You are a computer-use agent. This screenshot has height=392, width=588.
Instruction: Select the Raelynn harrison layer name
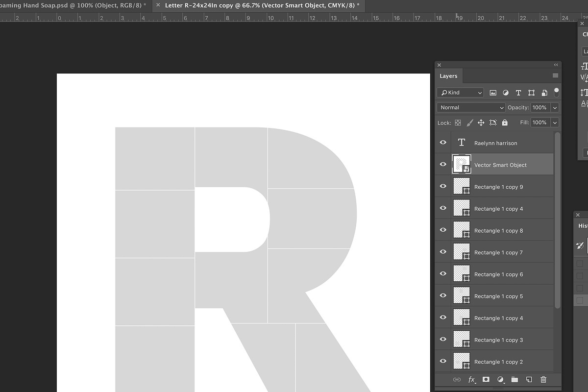click(x=495, y=143)
